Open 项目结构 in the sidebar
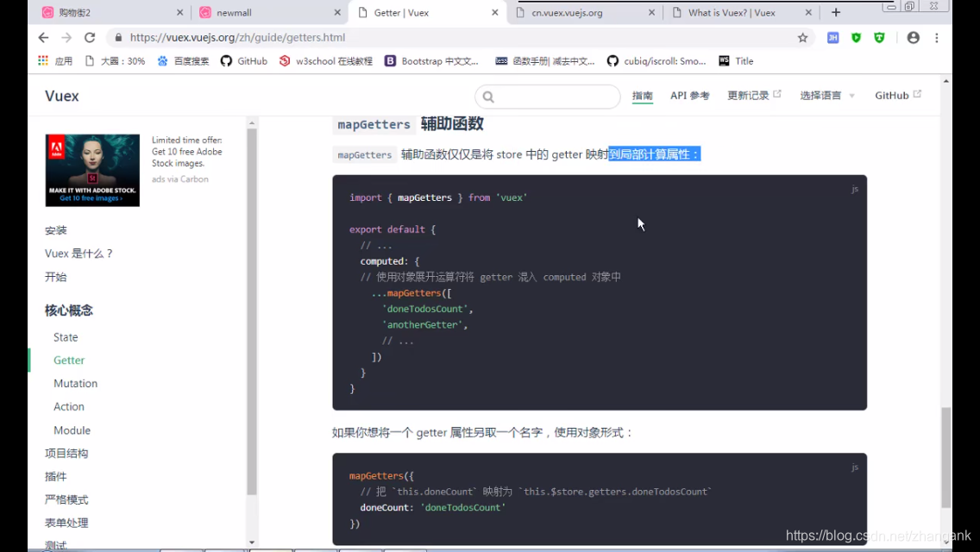This screenshot has height=552, width=980. 66,453
